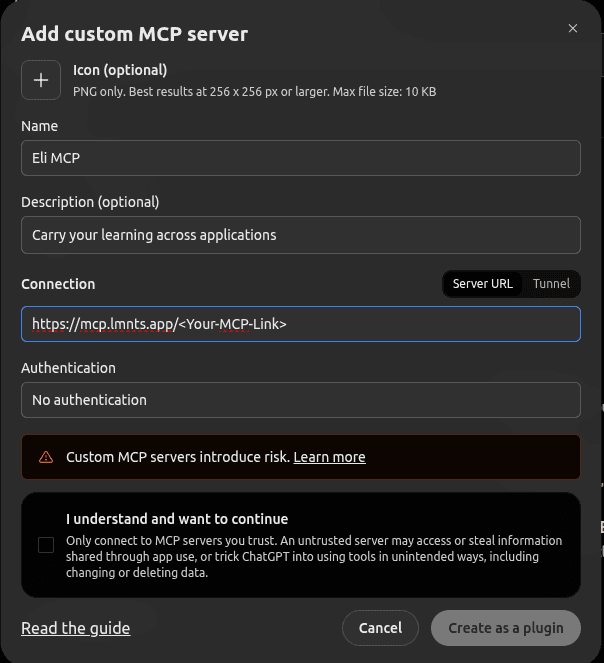Click the warning triangle icon
This screenshot has height=663, width=604.
(x=46, y=457)
